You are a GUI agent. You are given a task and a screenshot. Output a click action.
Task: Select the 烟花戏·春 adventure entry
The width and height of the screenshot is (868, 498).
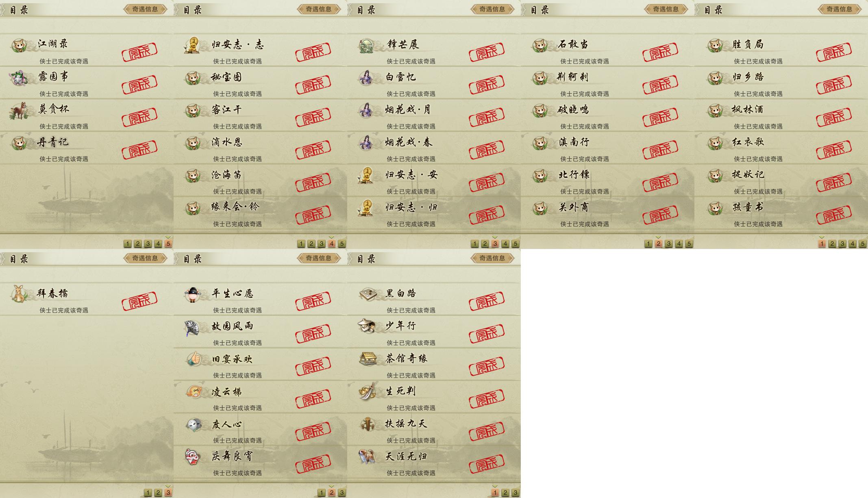click(x=434, y=148)
